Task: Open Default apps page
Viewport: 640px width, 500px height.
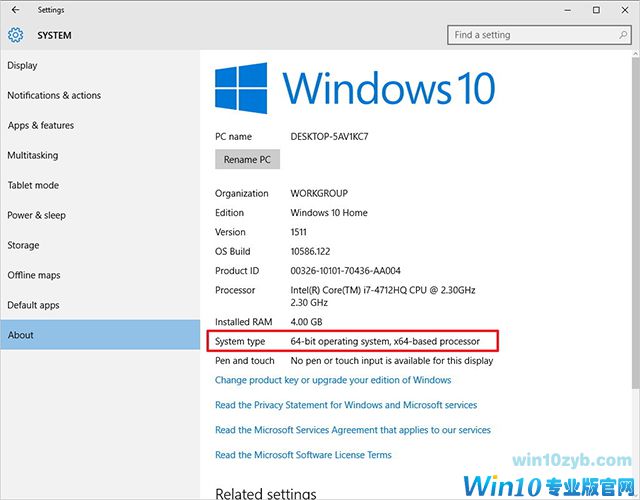Action: tap(100, 305)
